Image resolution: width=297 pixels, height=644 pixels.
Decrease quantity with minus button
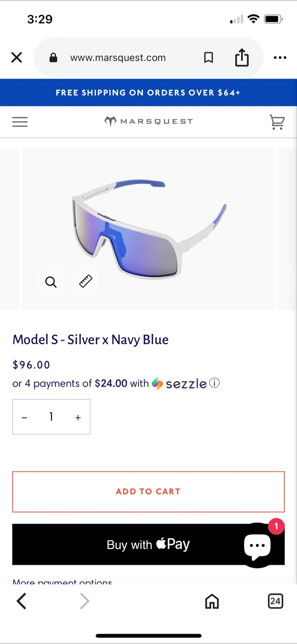click(x=25, y=417)
